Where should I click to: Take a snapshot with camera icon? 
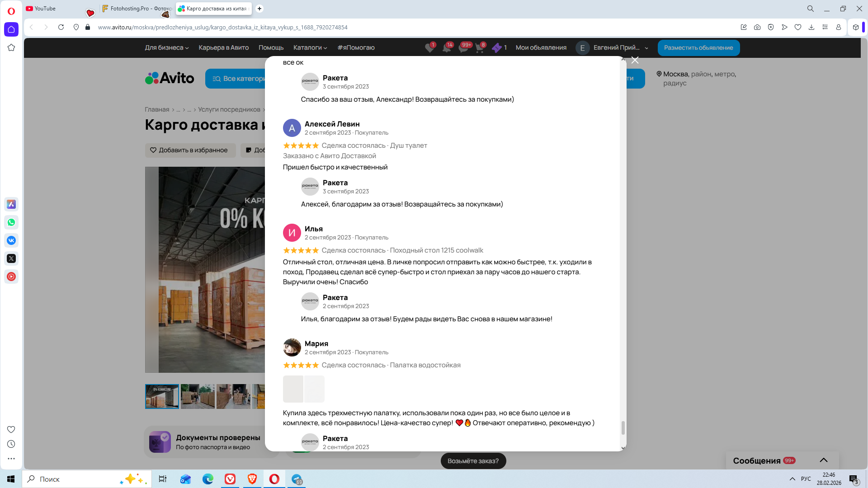click(757, 27)
